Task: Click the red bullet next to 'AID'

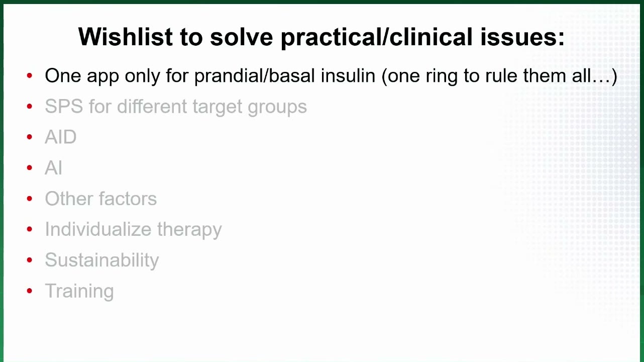Action: point(30,137)
